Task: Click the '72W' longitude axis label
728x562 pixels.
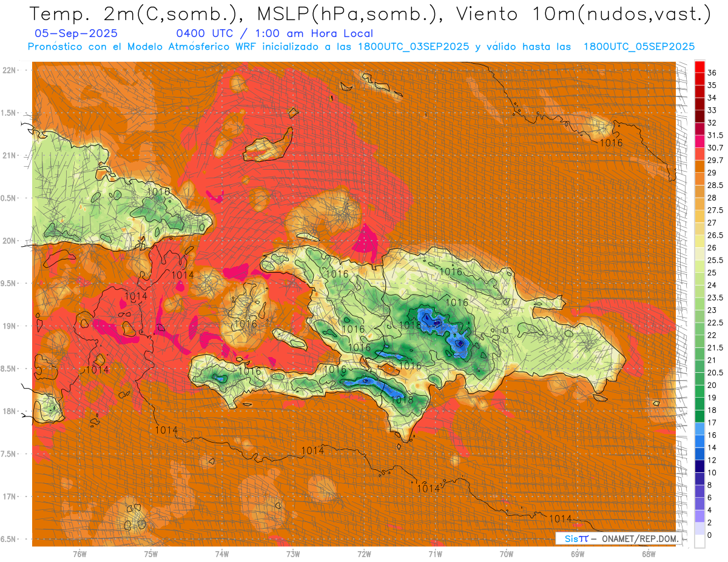Action: click(x=364, y=554)
